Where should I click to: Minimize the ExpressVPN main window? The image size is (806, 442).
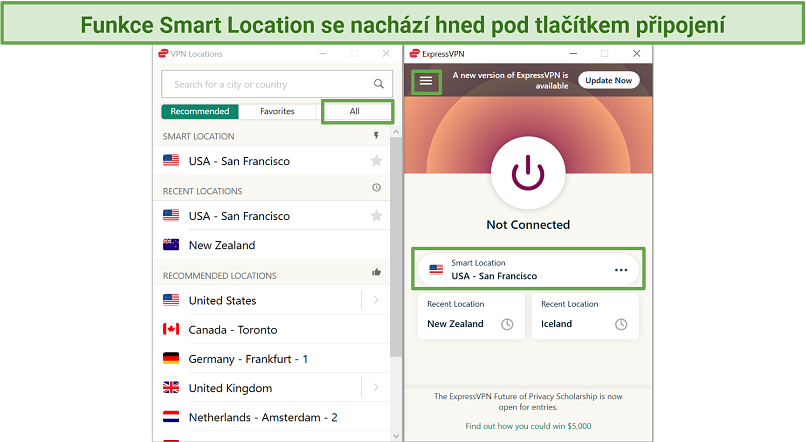tap(573, 53)
